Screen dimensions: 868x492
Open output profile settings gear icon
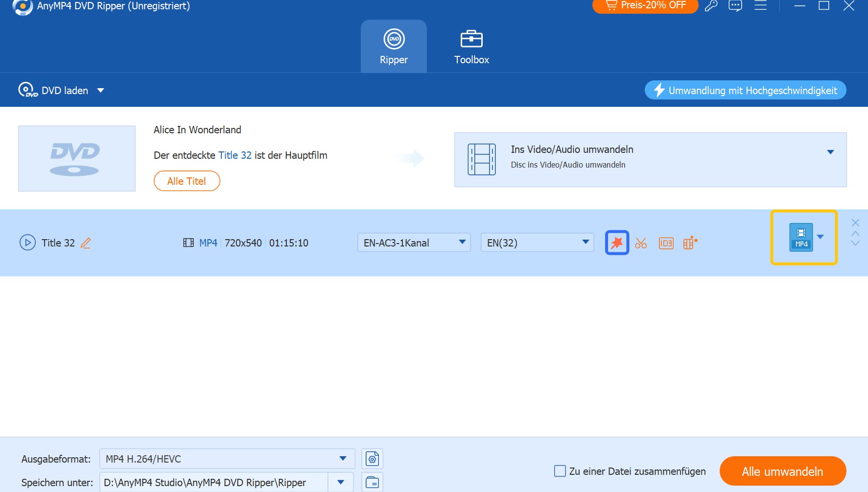coord(372,459)
